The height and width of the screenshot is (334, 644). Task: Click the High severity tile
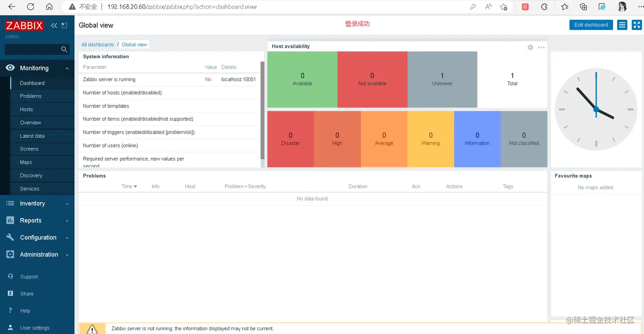coord(337,139)
